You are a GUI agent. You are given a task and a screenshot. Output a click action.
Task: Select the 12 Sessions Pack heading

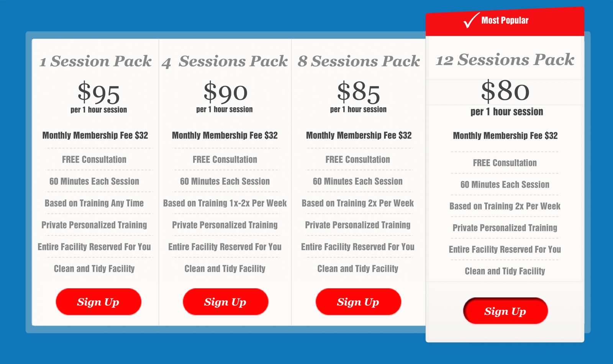click(505, 60)
